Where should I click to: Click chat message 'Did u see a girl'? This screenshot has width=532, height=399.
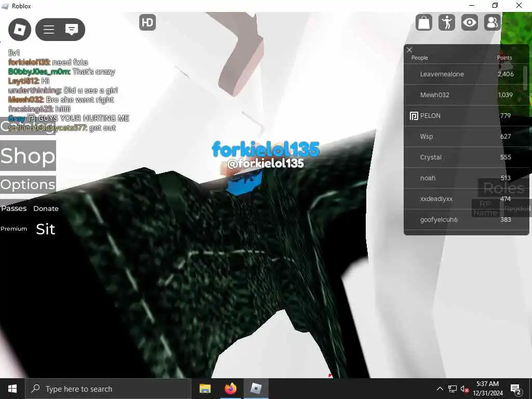(90, 90)
